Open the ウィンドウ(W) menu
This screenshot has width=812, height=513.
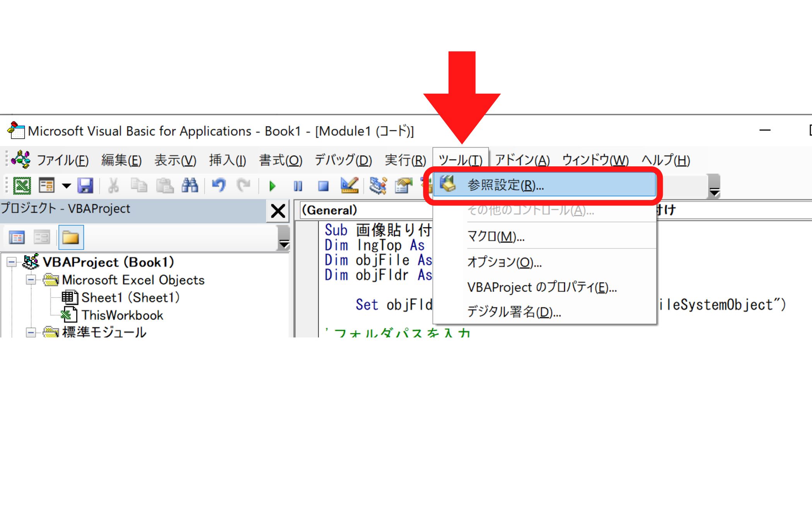(x=595, y=160)
